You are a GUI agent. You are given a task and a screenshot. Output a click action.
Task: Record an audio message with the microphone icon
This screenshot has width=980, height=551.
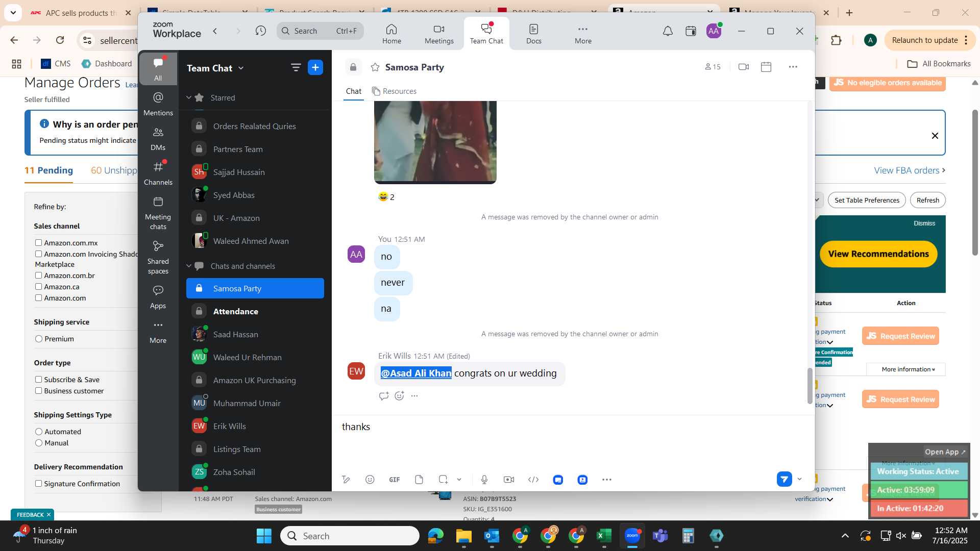coord(484,480)
